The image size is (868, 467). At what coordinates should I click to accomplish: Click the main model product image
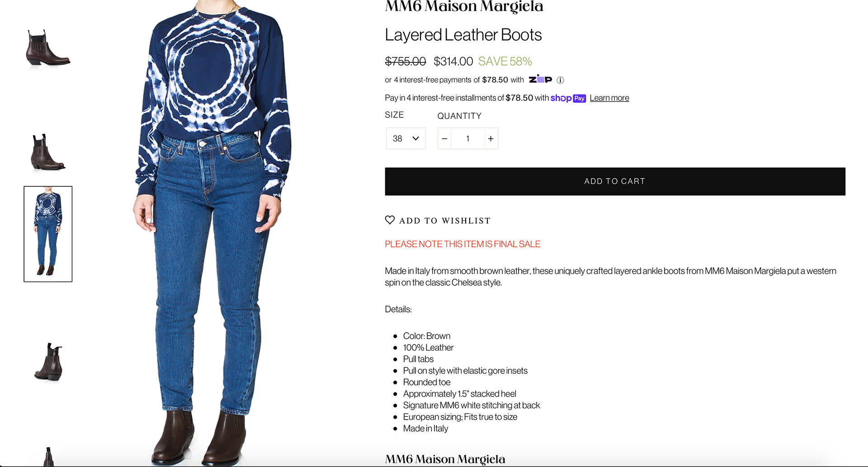[212, 233]
